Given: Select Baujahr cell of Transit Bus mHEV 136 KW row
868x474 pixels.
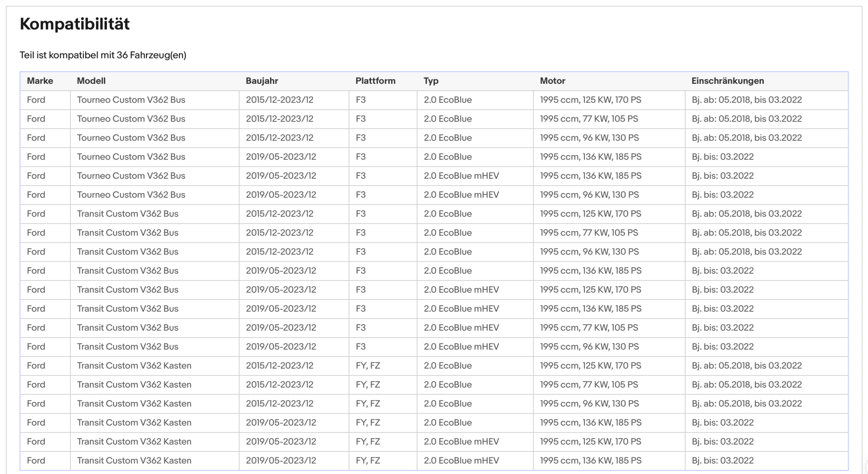Looking at the screenshot, I should point(294,309).
